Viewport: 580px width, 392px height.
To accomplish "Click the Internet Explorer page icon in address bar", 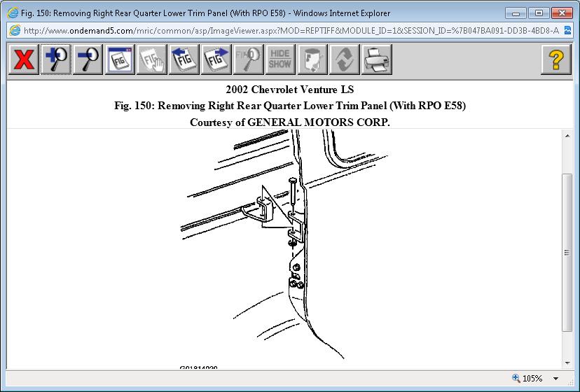I will click(15, 31).
